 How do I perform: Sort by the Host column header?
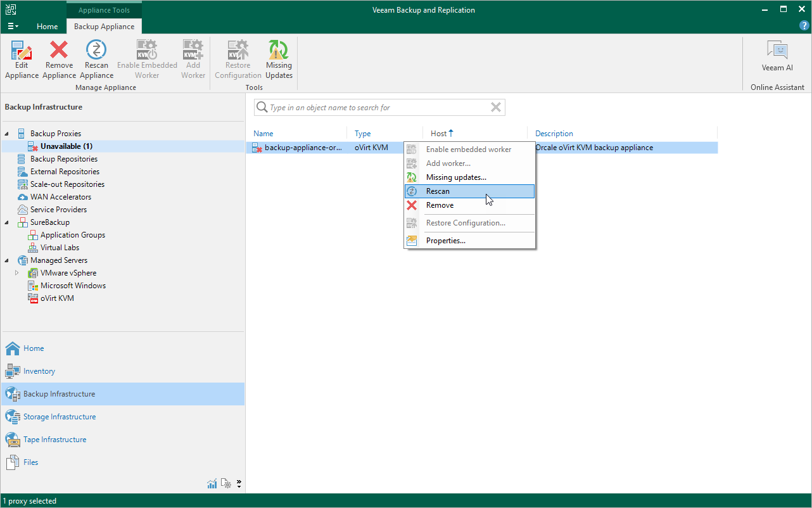[442, 134]
